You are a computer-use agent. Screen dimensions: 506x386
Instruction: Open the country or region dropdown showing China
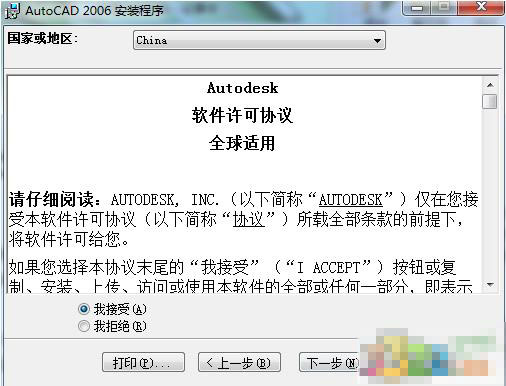(x=259, y=40)
